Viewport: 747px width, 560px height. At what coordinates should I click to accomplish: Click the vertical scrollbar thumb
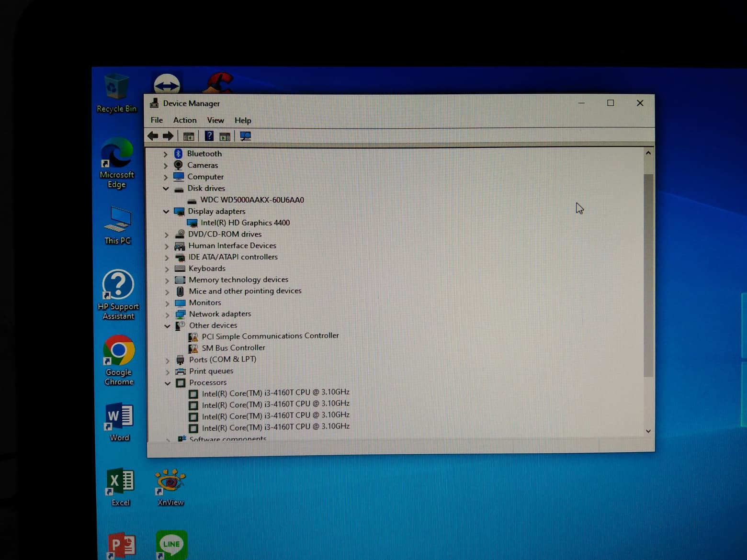pyautogui.click(x=648, y=276)
